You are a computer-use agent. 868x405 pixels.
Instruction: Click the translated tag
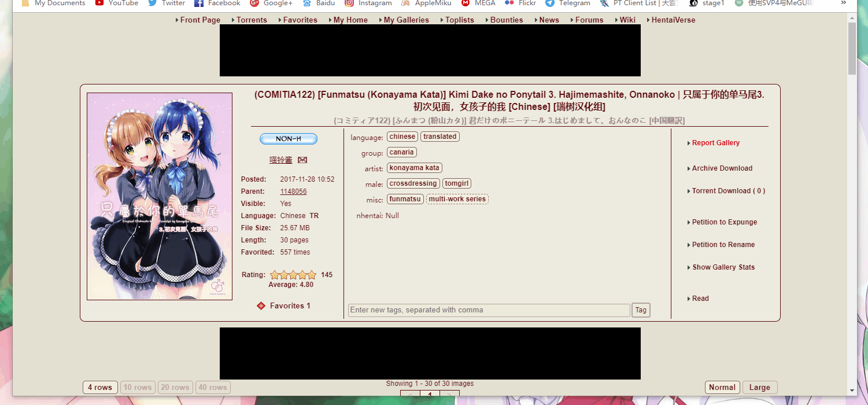pos(440,137)
